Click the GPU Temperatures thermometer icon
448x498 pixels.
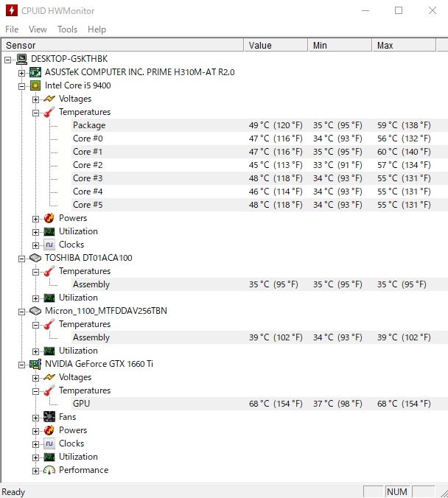pos(49,390)
